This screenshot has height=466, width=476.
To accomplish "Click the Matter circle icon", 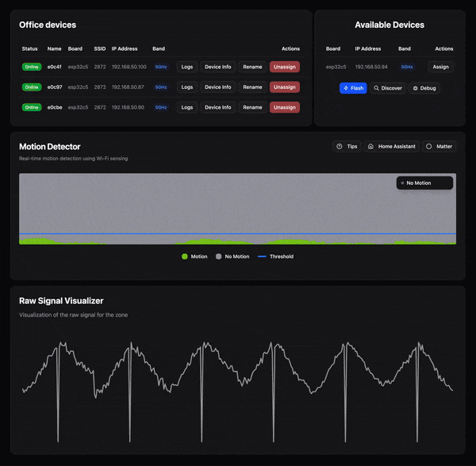I will pos(428,146).
